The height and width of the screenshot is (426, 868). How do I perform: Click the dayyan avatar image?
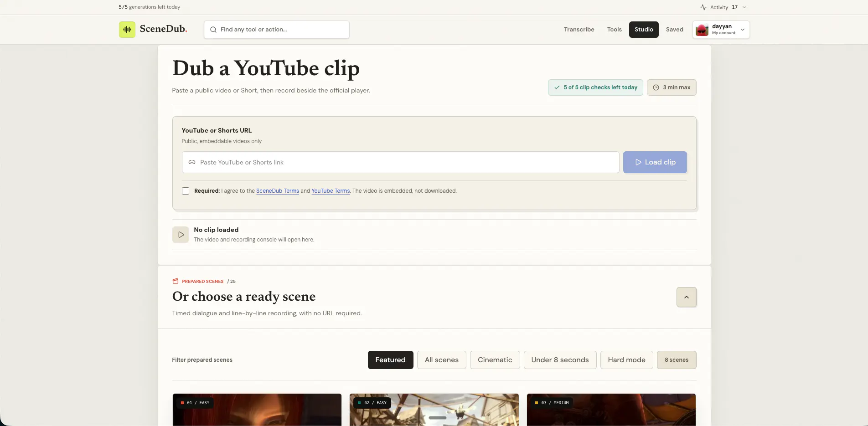(703, 30)
